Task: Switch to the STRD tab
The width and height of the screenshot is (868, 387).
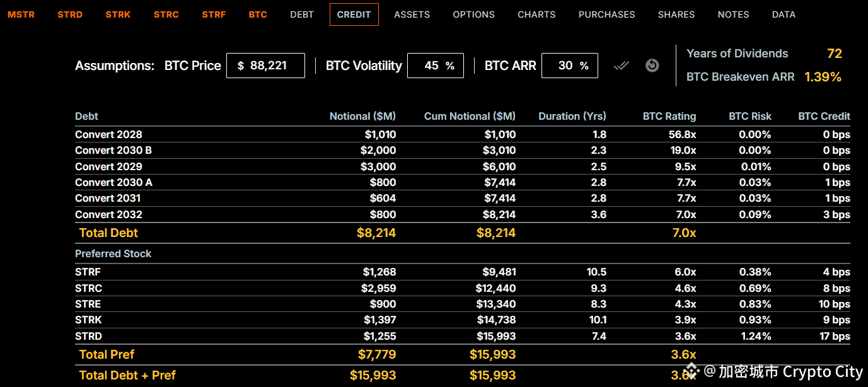Action: coord(70,14)
